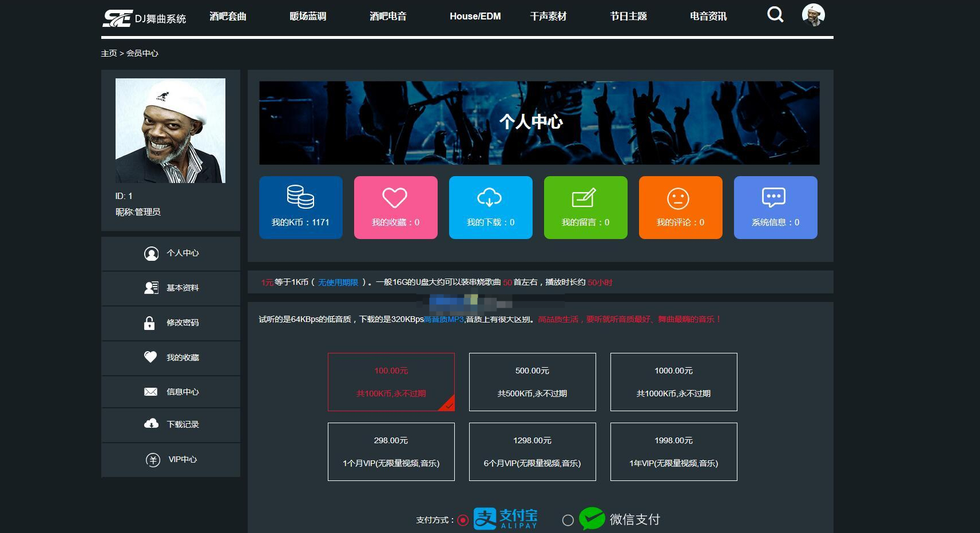Open the green message edit tile

pyautogui.click(x=585, y=207)
